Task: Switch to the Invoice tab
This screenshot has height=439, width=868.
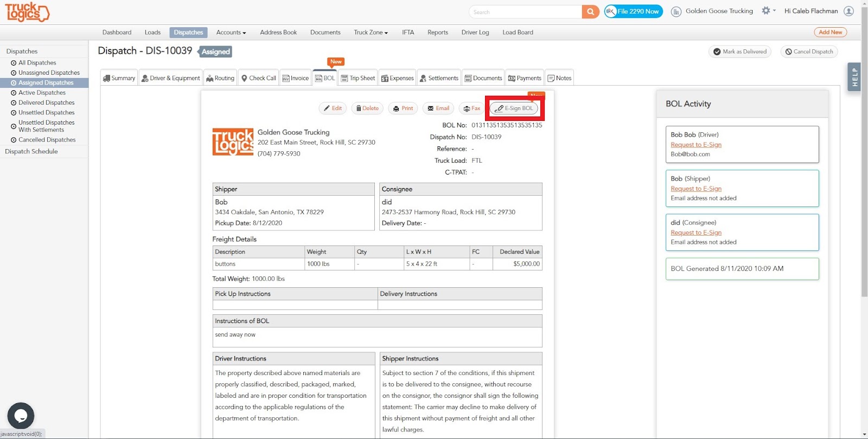Action: 296,78
